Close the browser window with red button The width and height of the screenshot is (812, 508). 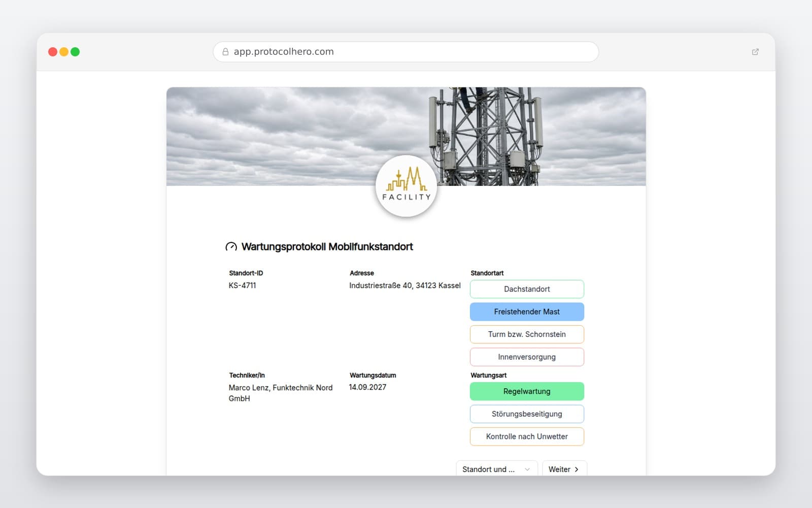[x=52, y=52]
